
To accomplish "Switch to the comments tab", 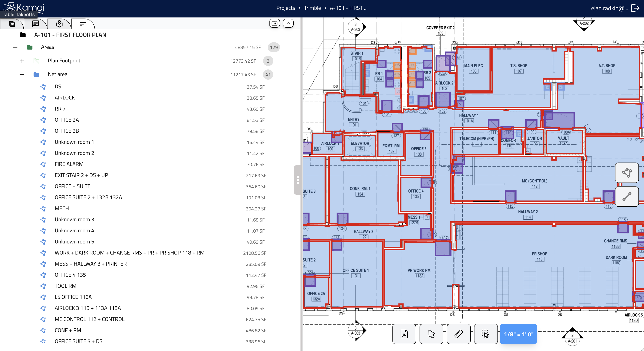I will [x=36, y=24].
